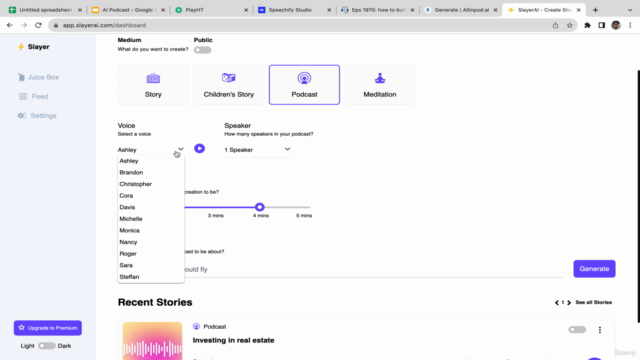Toggle the Investing in real estate public switch
Viewport: 640px width, 360px height.
point(577,329)
